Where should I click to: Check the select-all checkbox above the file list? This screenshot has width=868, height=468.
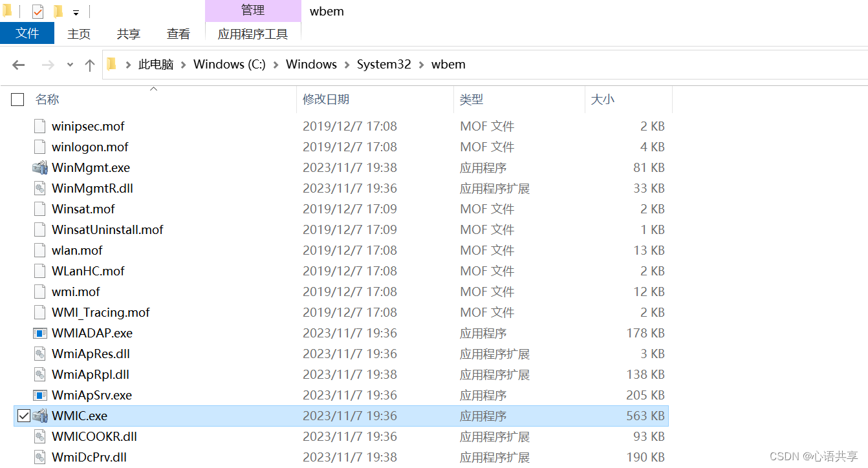(17, 99)
